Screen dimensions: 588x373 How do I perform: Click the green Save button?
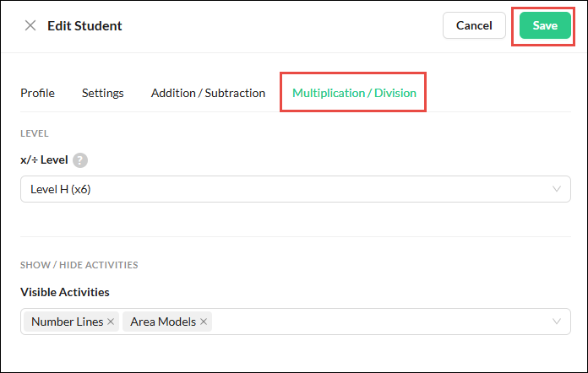click(x=545, y=25)
